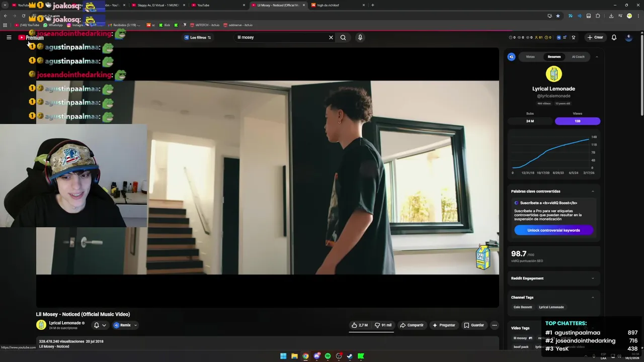The height and width of the screenshot is (362, 644).
Task: Click vidIQ trophy icon
Action: point(573,37)
